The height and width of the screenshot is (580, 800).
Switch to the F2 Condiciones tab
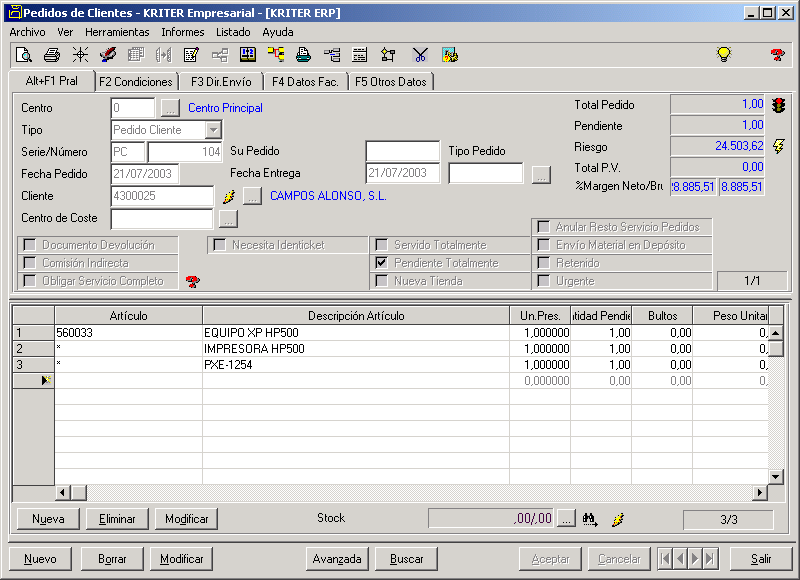tap(136, 82)
